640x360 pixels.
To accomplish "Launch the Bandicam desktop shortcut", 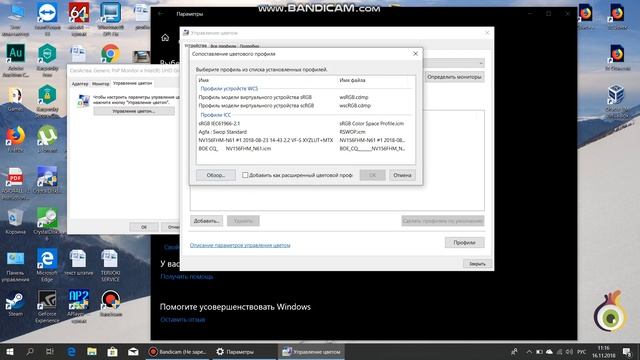I will pos(110,301).
